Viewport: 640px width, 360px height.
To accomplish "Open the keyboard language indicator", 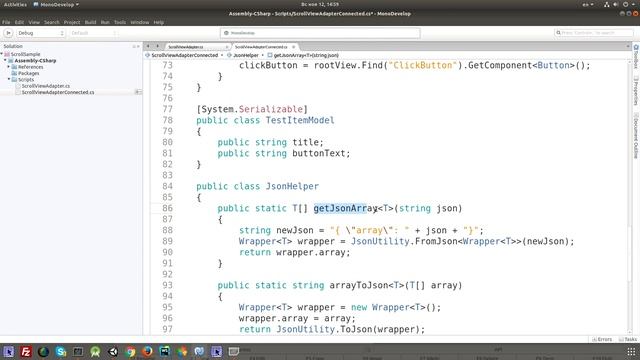I will tap(587, 4).
